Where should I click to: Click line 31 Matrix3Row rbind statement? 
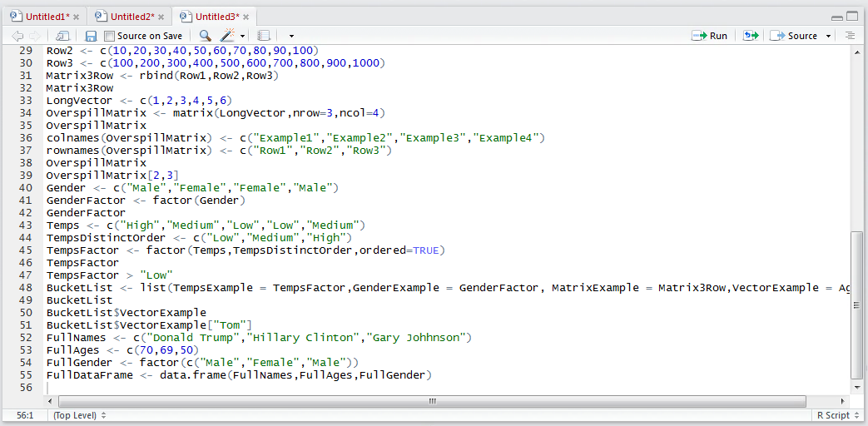[x=161, y=75]
